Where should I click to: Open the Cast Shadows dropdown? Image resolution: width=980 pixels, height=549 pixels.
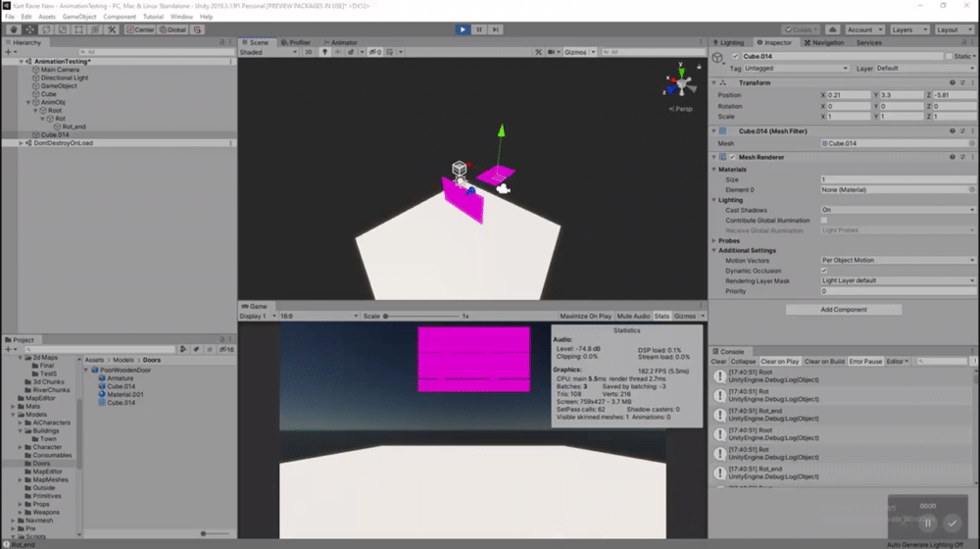coord(898,210)
